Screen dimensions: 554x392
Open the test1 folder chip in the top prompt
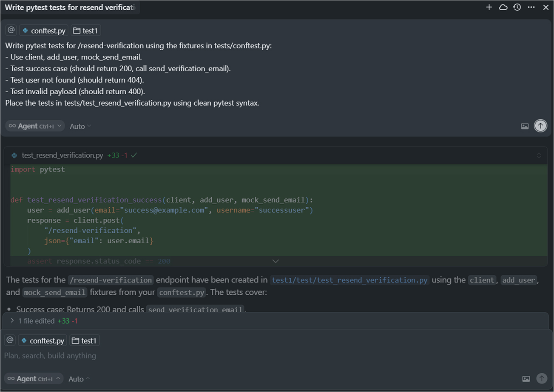point(85,31)
